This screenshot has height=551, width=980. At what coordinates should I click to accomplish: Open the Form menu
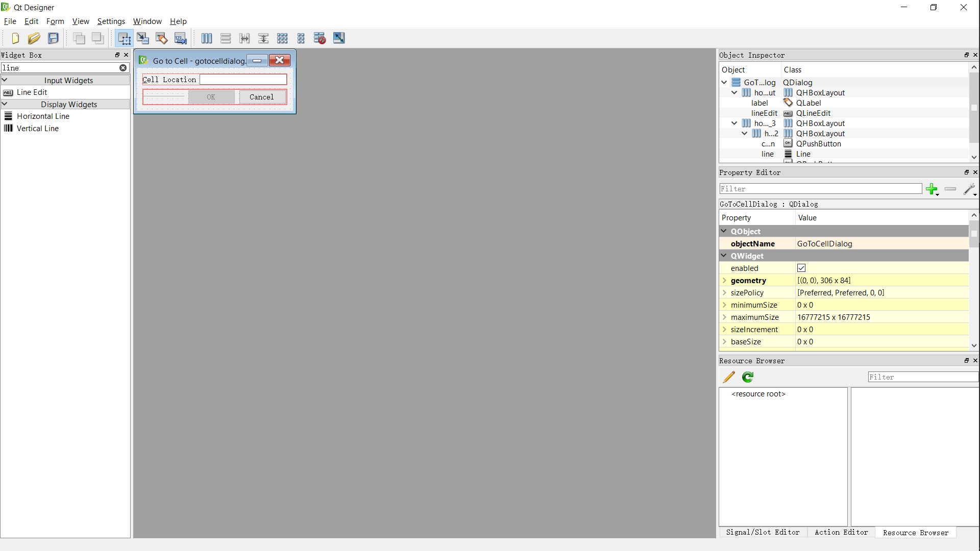pos(55,21)
